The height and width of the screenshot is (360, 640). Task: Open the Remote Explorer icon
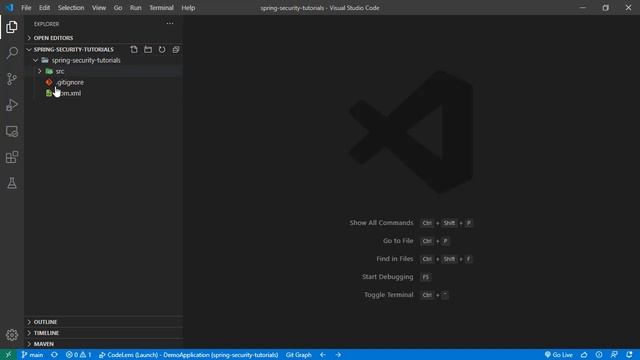point(12,131)
